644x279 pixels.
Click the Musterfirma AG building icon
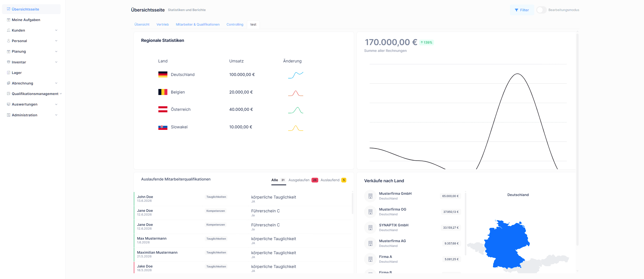point(370,243)
